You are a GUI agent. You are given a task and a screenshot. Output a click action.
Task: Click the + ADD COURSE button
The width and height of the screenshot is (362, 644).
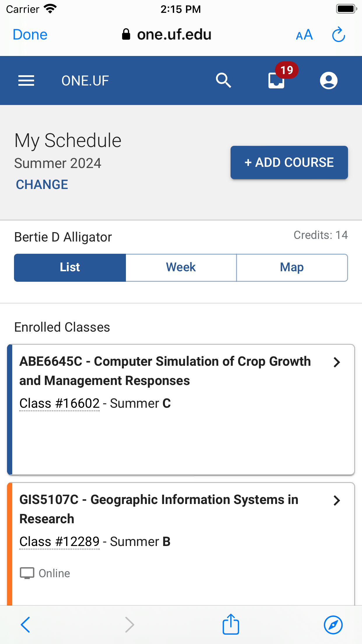[x=289, y=162]
